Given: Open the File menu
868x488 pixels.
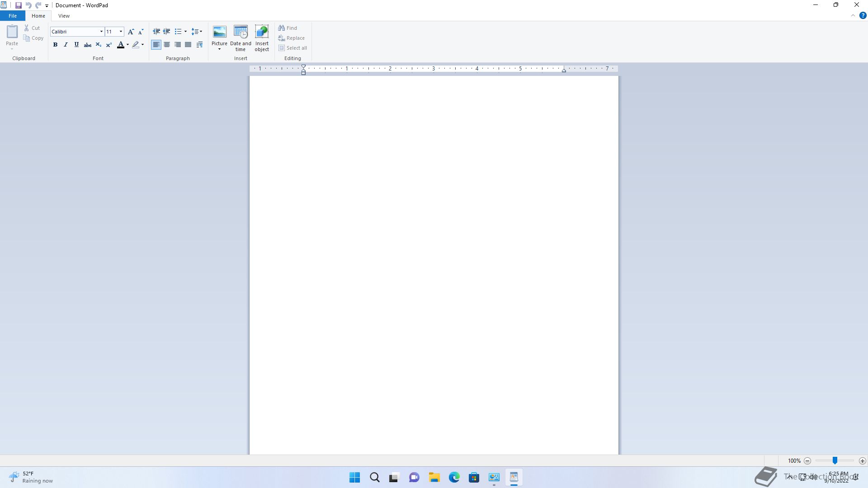Looking at the screenshot, I should click(x=13, y=16).
